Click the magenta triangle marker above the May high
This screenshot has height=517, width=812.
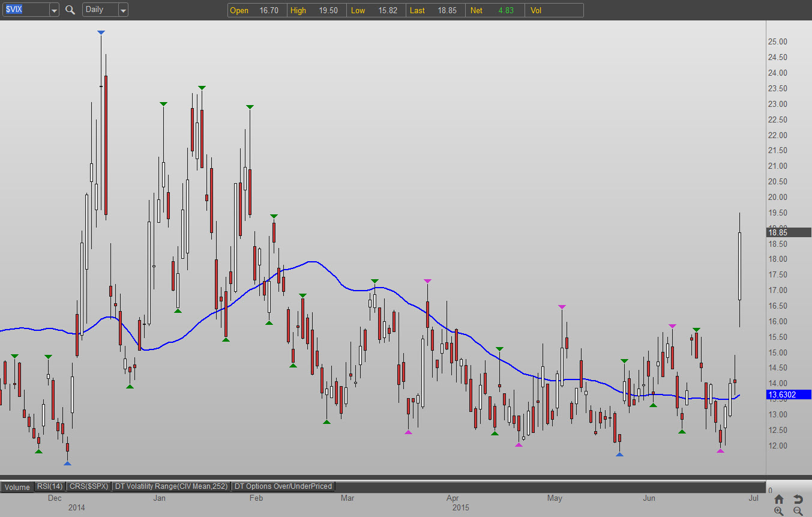[562, 307]
